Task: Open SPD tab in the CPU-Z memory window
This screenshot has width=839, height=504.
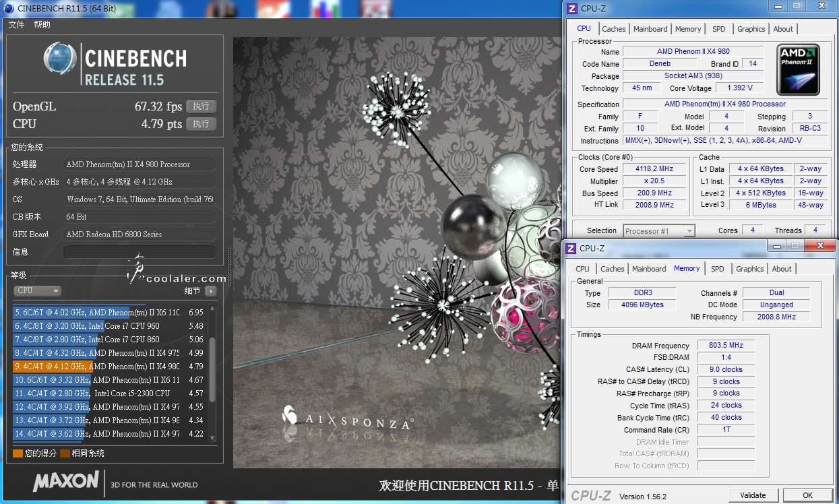Action: pyautogui.click(x=718, y=269)
